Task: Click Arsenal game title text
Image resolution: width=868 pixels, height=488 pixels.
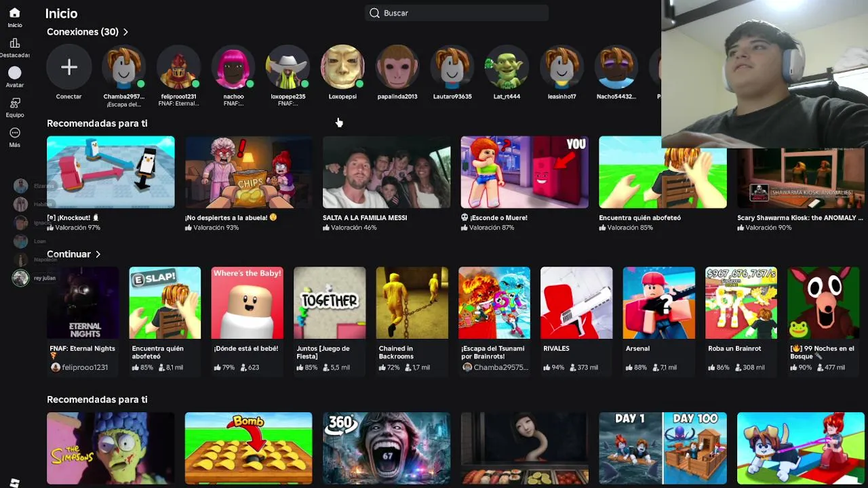Action: (x=637, y=348)
